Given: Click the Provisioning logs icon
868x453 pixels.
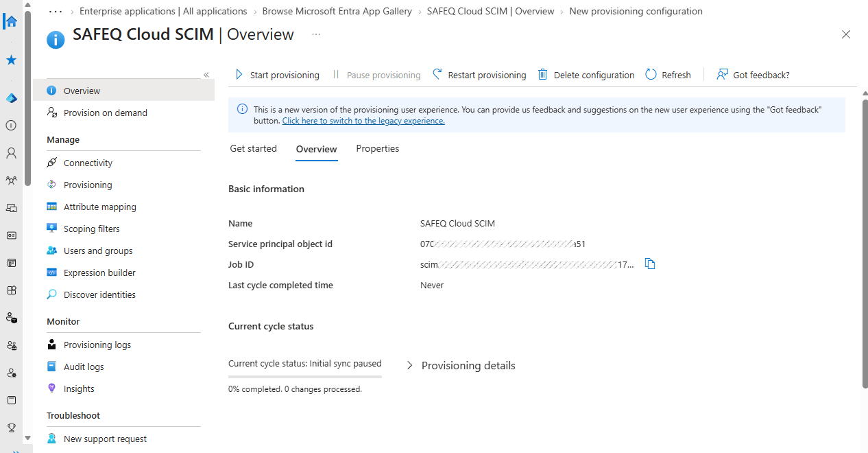Looking at the screenshot, I should 52,345.
